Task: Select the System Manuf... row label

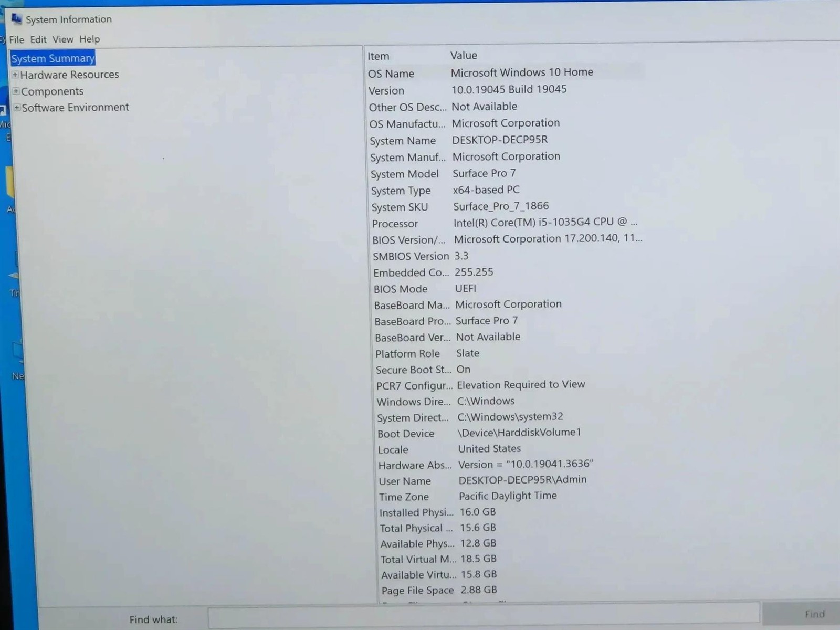Action: pyautogui.click(x=408, y=157)
